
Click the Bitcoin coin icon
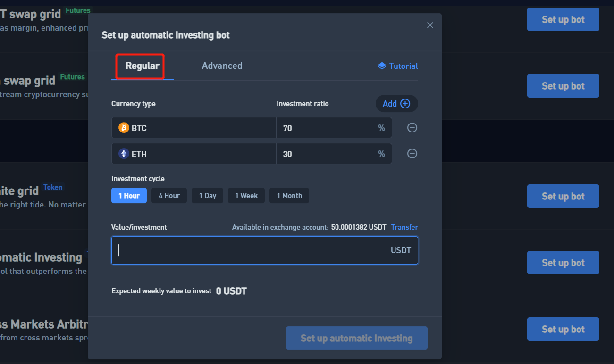124,128
